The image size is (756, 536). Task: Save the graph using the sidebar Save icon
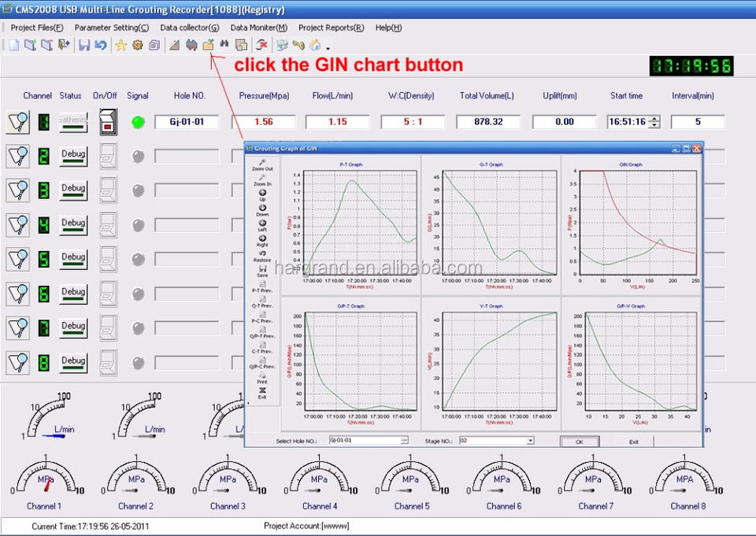262,269
